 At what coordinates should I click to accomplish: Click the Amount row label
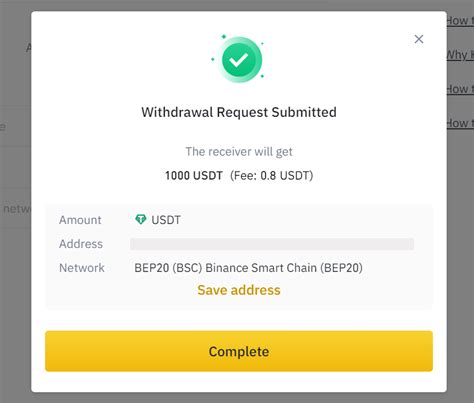(x=80, y=220)
